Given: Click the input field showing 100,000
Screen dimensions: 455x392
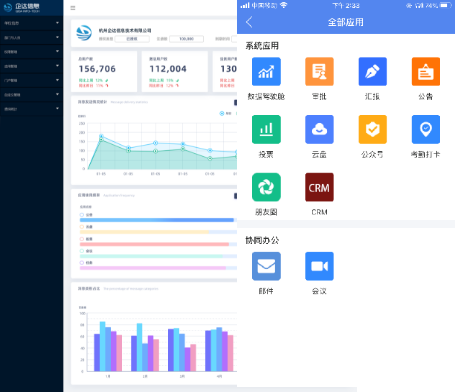Looking at the screenshot, I should (x=186, y=39).
